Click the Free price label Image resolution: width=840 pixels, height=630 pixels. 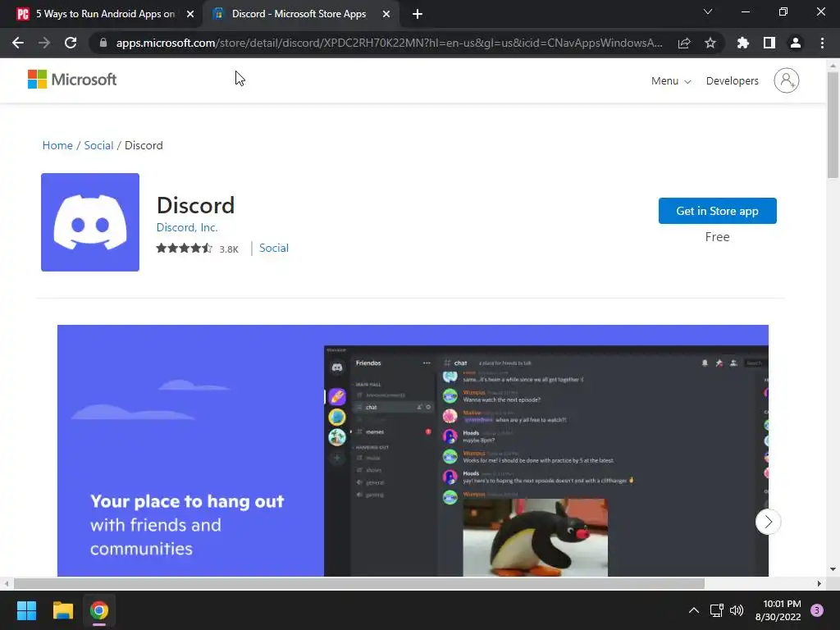tap(717, 237)
